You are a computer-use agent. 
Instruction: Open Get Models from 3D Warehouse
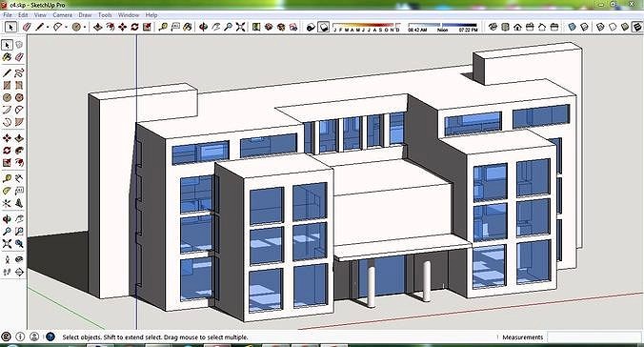[269, 27]
